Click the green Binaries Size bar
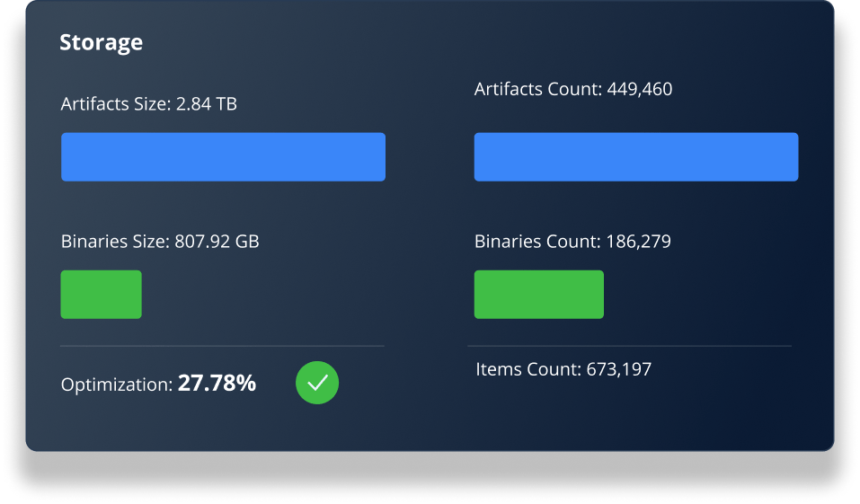860x504 pixels. pyautogui.click(x=101, y=295)
